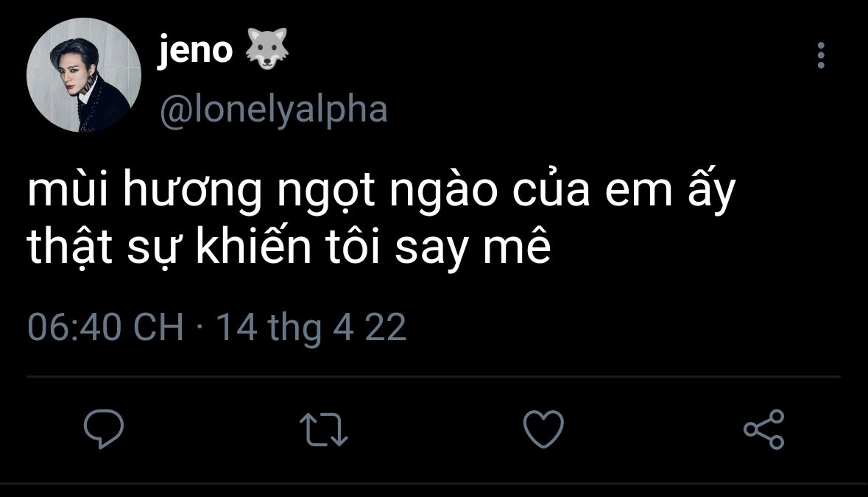Click the date "14 thg 4 22"
Image resolution: width=868 pixels, height=497 pixels.
coord(311,326)
